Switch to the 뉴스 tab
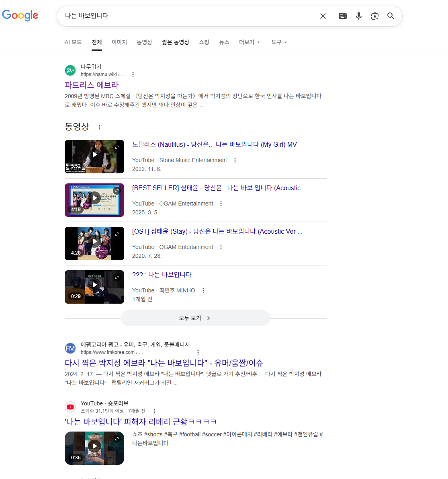Image resolution: width=448 pixels, height=479 pixels. click(x=224, y=42)
